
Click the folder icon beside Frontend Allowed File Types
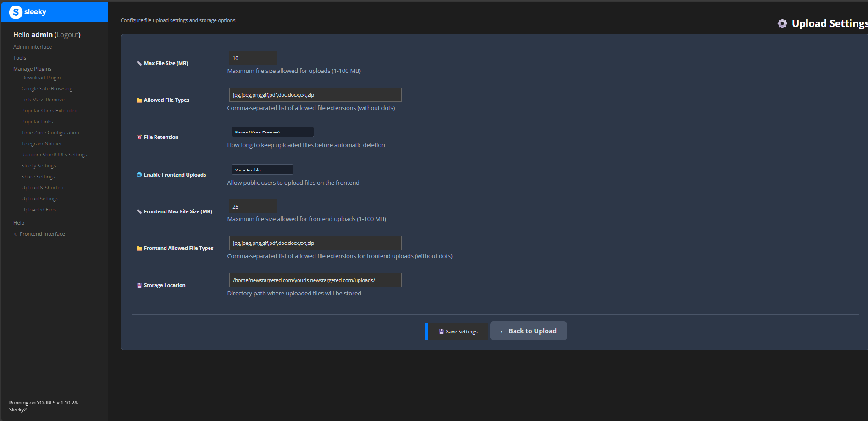139,248
